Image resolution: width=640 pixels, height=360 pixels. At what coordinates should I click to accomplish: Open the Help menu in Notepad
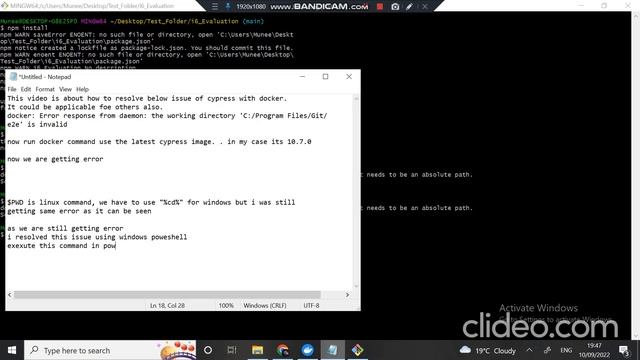(82, 89)
